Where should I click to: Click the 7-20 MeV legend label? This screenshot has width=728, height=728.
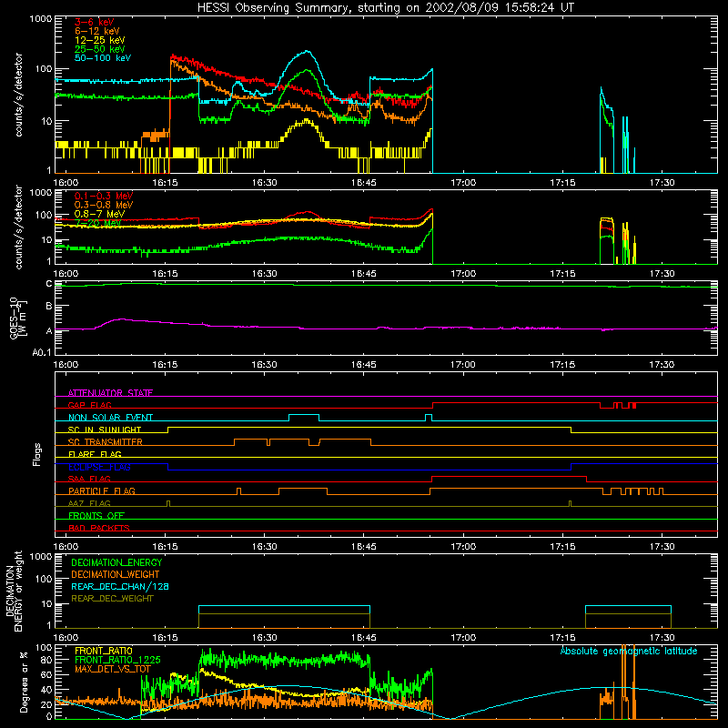point(98,223)
